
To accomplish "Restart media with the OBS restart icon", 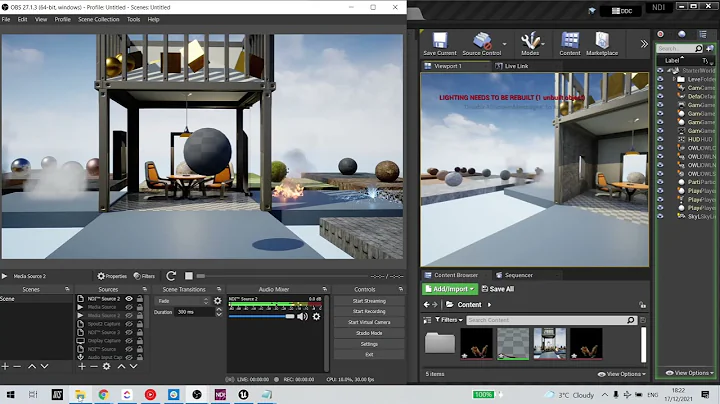I will pos(171,275).
